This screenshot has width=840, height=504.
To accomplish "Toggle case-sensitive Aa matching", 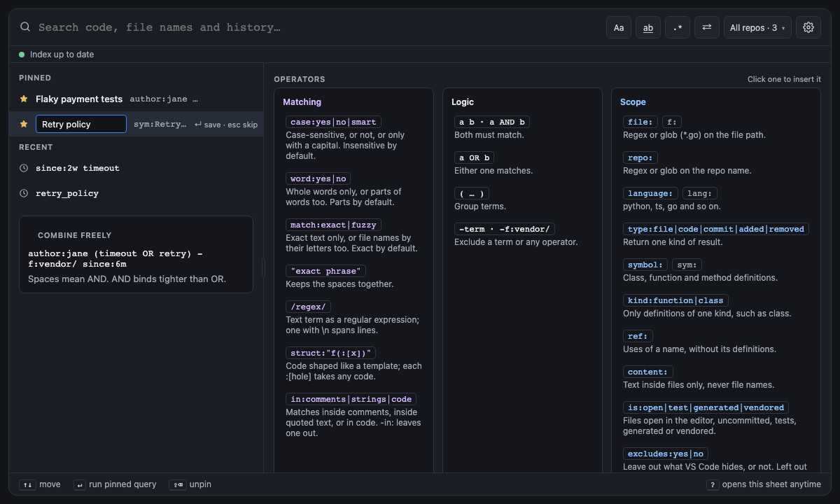I will (619, 27).
